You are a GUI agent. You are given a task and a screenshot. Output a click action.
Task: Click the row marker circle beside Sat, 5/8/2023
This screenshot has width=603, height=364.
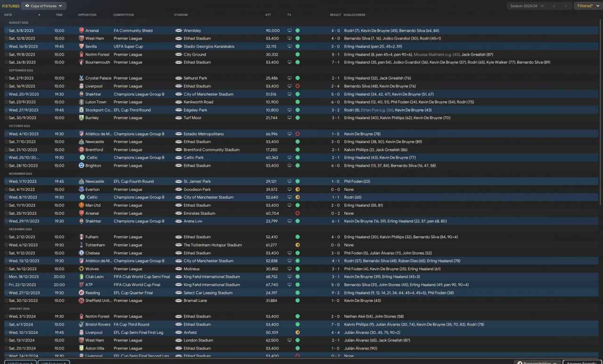tap(6, 31)
